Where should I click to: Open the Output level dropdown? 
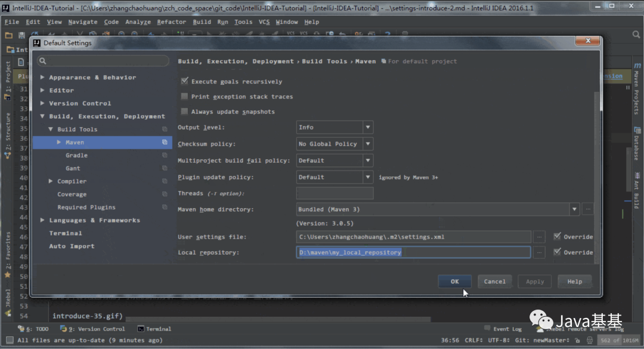pos(368,128)
